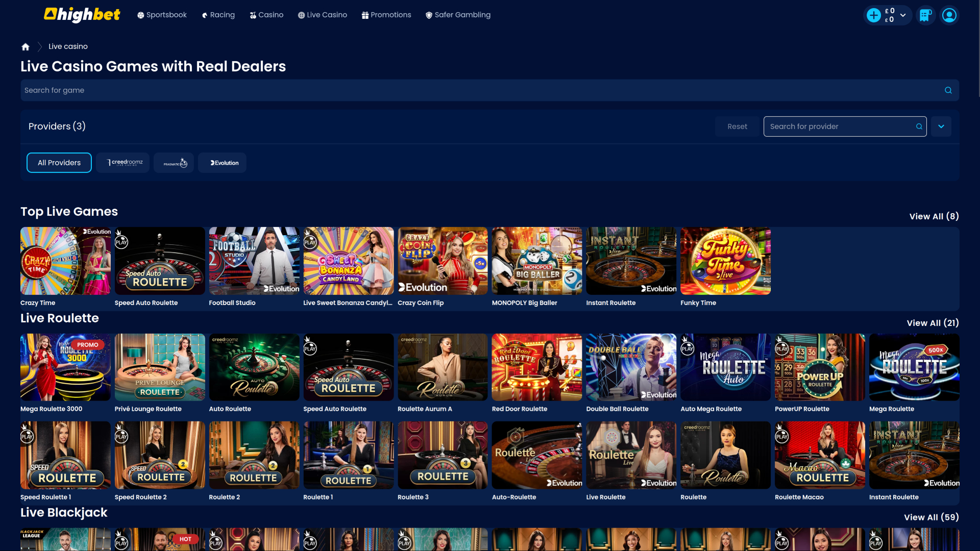980x551 pixels.
Task: Open the Racing section icon
Action: point(205,15)
